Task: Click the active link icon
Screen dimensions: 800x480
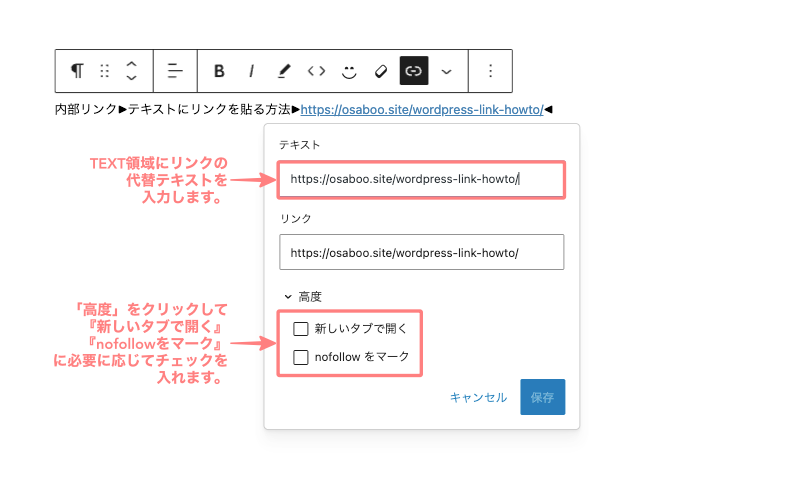Action: tap(414, 71)
